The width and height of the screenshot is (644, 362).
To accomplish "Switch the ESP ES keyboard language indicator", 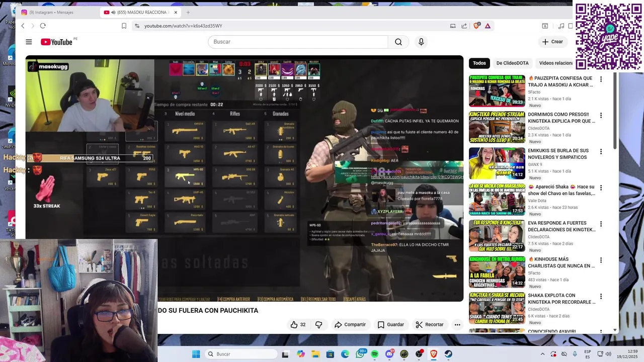I will 588,354.
